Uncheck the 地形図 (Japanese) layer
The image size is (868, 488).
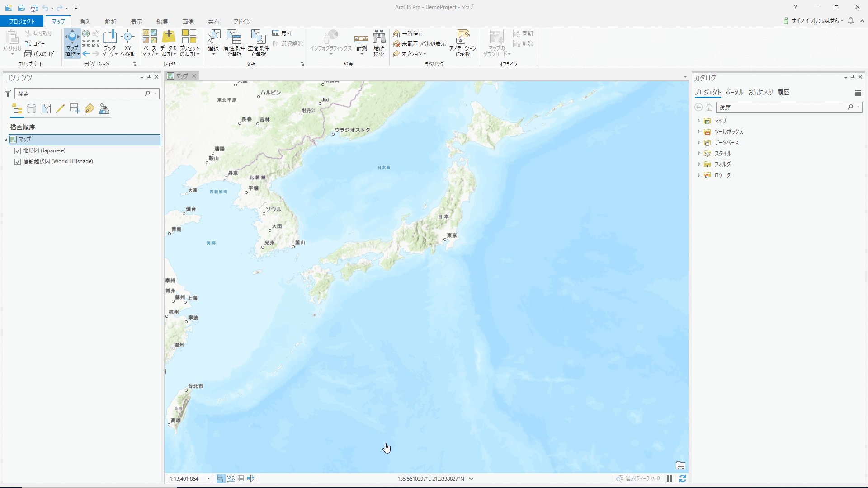[18, 150]
